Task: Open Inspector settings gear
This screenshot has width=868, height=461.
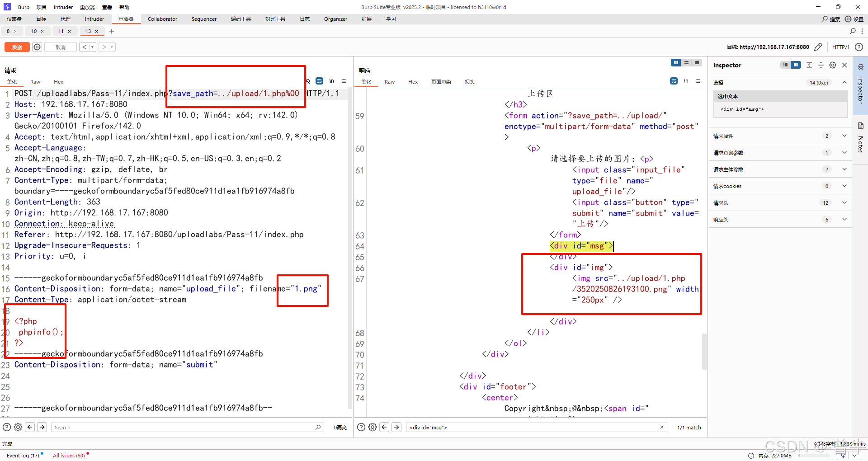Action: click(833, 65)
